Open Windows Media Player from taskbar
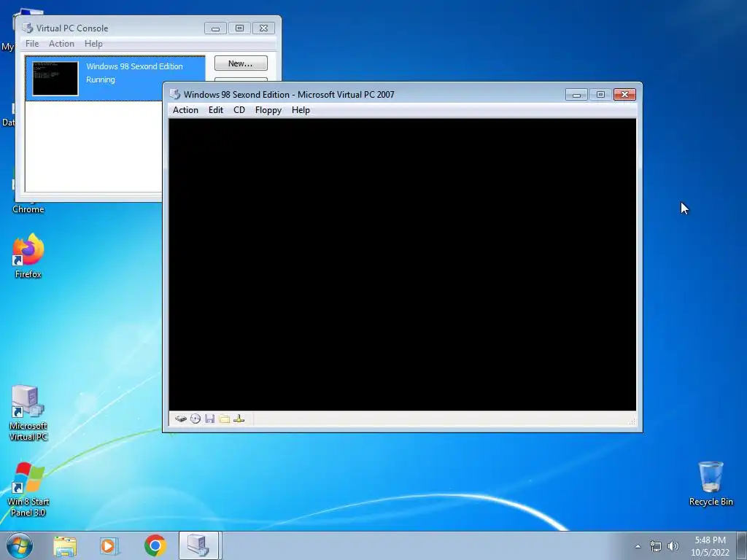This screenshot has width=747, height=560. (x=109, y=546)
